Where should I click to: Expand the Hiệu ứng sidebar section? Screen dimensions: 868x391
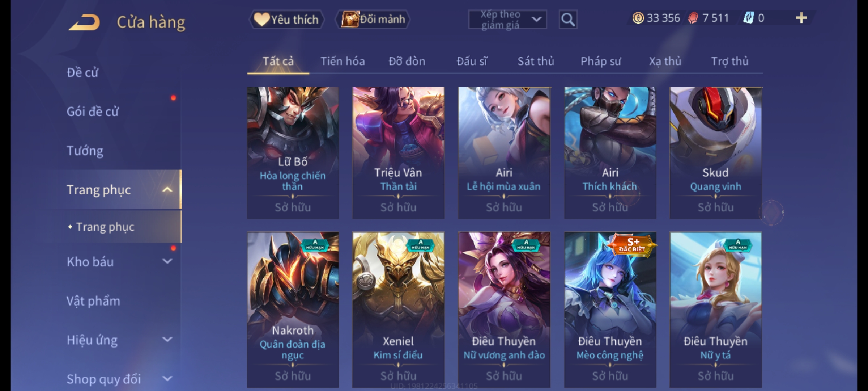click(167, 340)
